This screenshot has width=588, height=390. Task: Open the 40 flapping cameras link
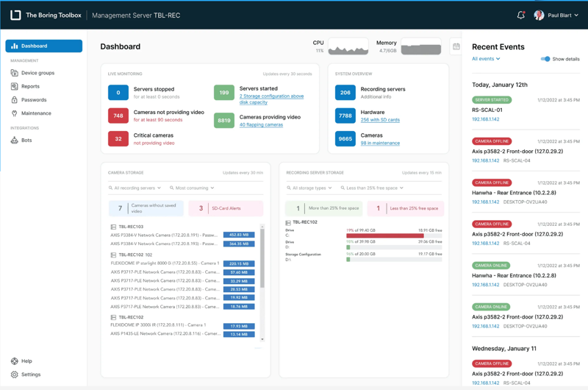point(261,124)
